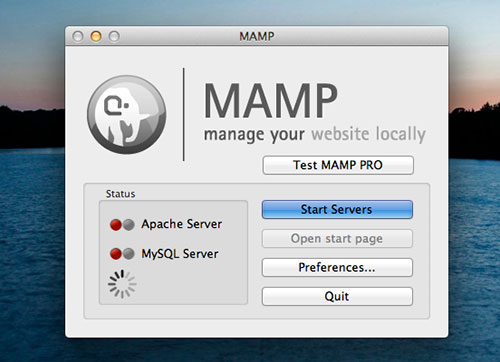The width and height of the screenshot is (500, 362).
Task: Click the loading spinner in Status box
Action: [x=122, y=284]
